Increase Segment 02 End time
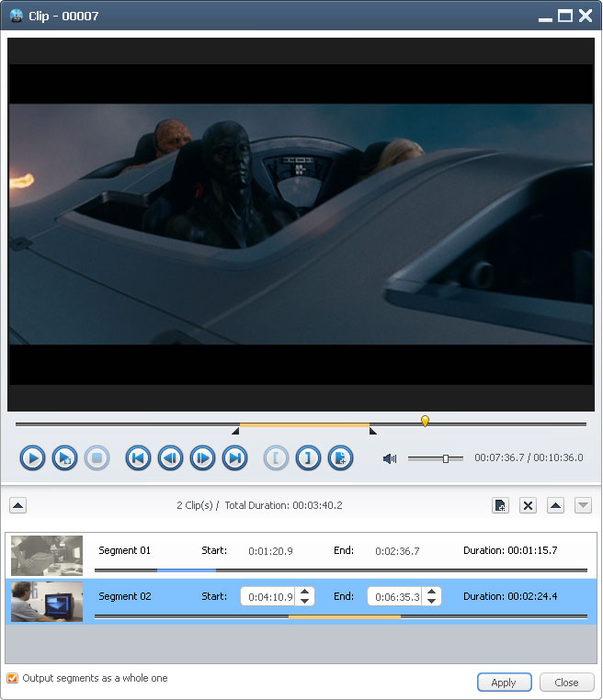Viewport: 603px width, 700px height. (x=431, y=592)
